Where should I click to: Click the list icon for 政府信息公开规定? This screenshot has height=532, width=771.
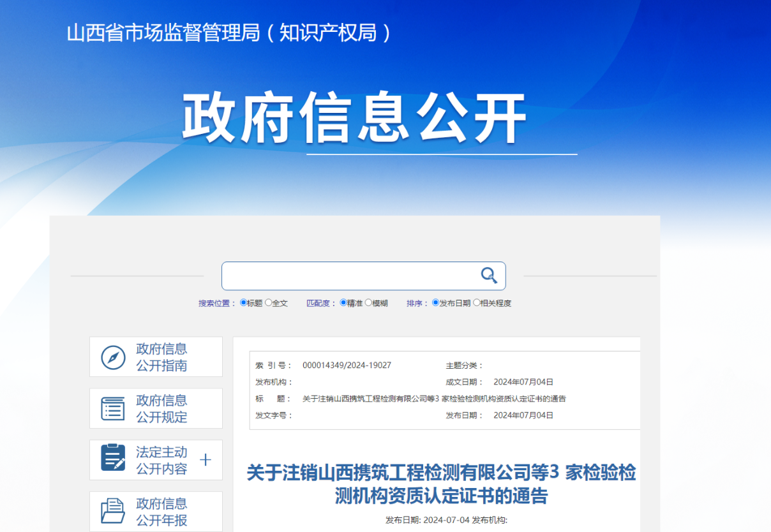tap(114, 409)
